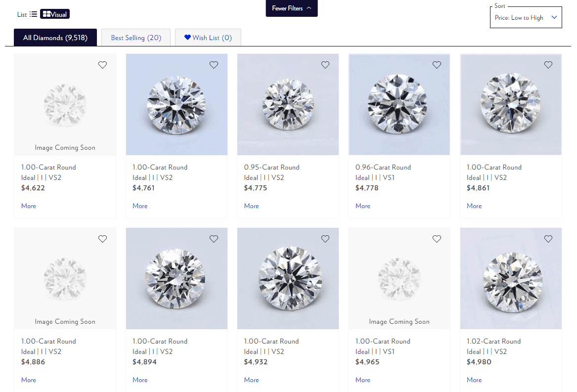577x392 pixels.
Task: Collapse the Fewer Filters panel
Action: (292, 8)
